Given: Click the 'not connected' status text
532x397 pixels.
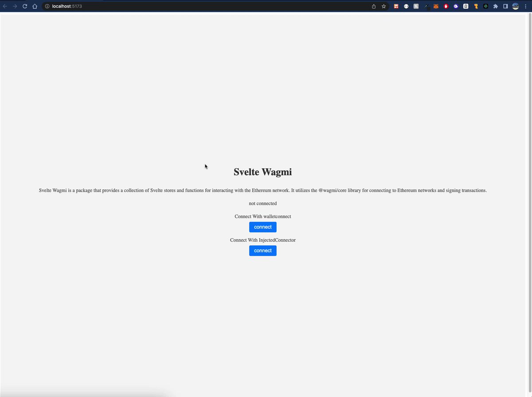Looking at the screenshot, I should pos(263,203).
